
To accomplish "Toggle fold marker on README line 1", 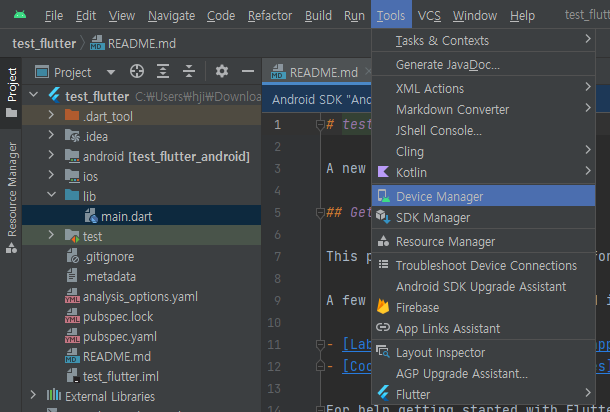I will (320, 125).
